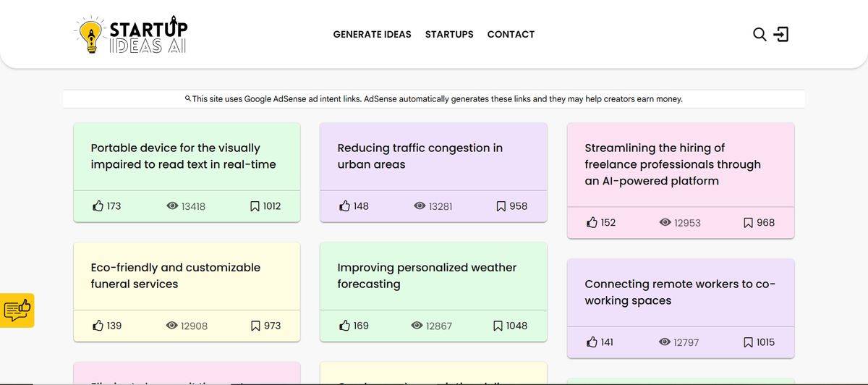Viewport: 868px width, 385px height.
Task: Click view-count eye icon on traffic card
Action: tap(420, 206)
